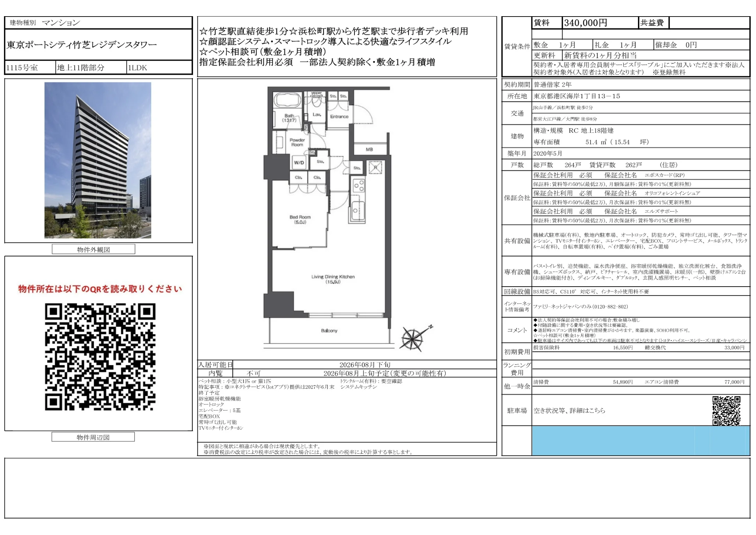Click the 償却金 0円 cell
Viewport: 756px width, 535px height.
702,45
